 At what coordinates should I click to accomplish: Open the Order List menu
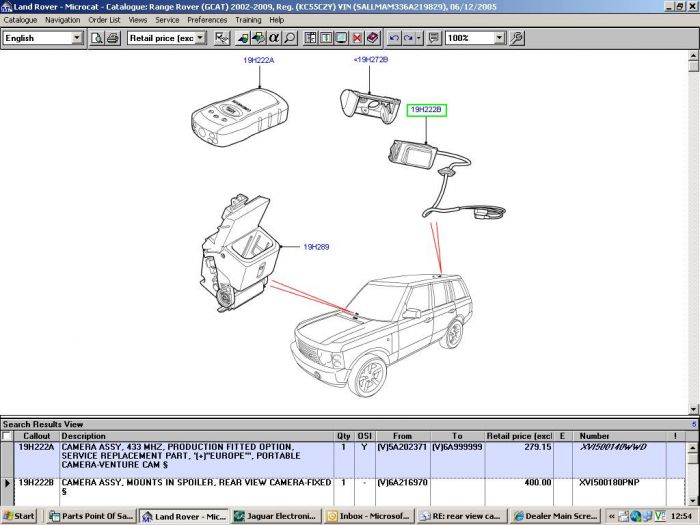(104, 20)
